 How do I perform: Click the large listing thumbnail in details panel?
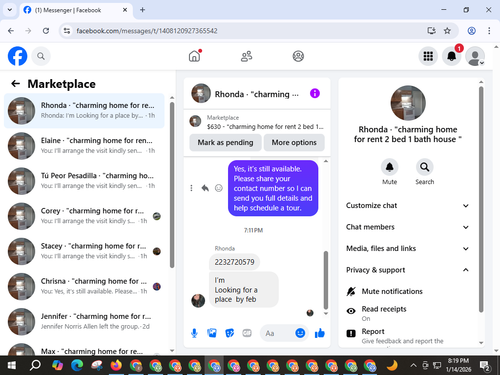coord(408,103)
